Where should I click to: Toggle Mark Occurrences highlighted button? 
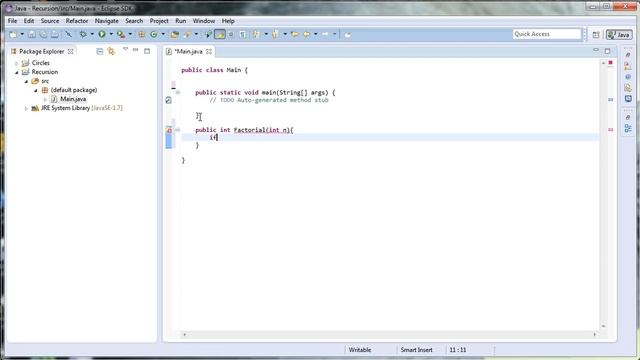220,35
